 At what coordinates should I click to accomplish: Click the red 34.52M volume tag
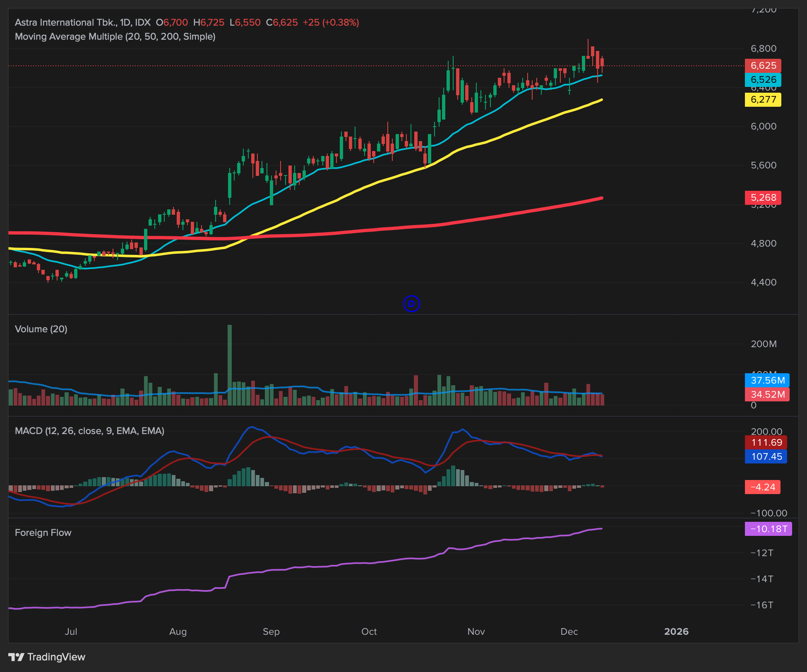[767, 394]
